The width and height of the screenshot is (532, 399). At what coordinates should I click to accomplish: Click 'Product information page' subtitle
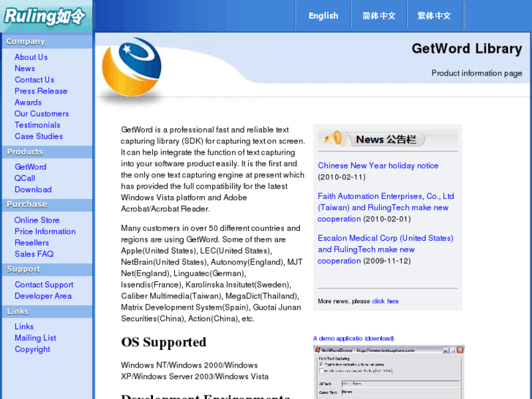click(476, 73)
